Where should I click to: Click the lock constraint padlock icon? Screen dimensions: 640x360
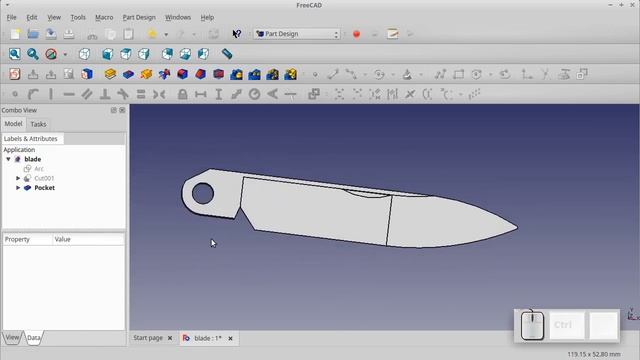tap(182, 94)
